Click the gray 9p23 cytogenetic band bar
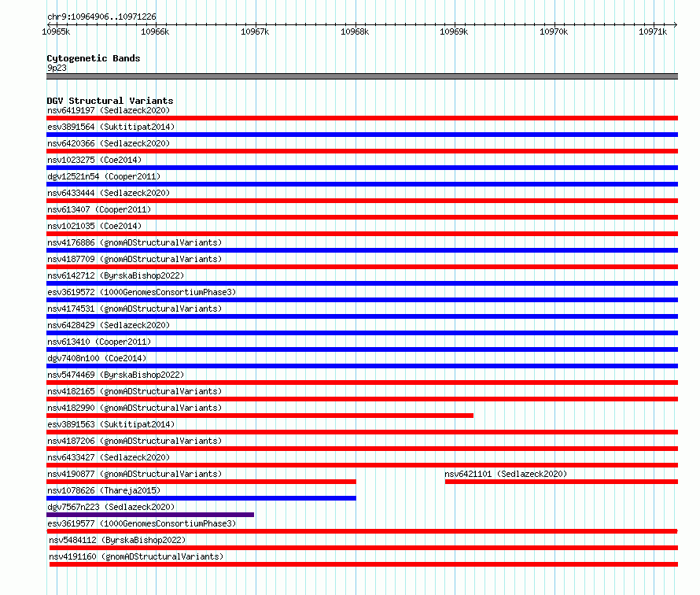This screenshot has height=595, width=700. pos(362,76)
